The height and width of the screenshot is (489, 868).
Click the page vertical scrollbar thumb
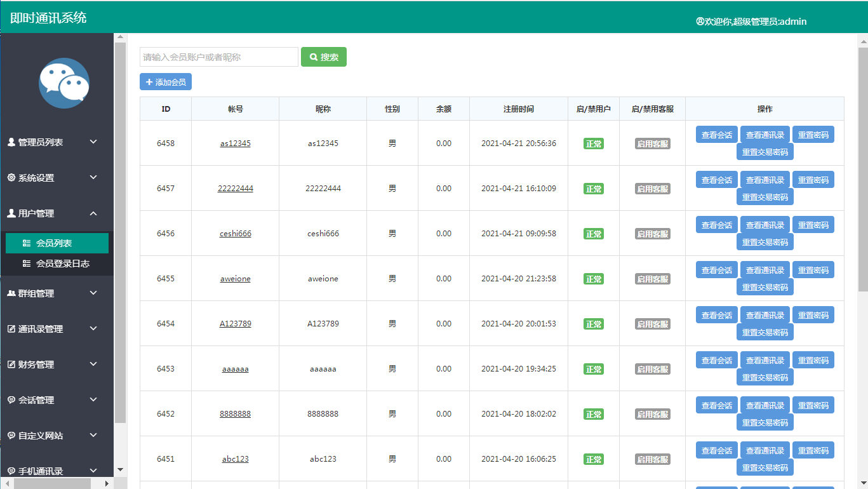point(862,159)
